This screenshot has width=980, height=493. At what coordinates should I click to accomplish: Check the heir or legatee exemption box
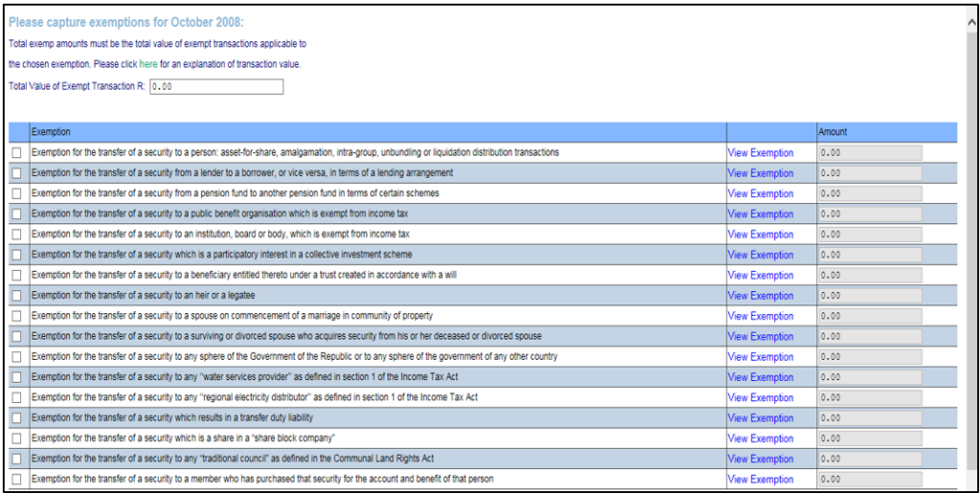point(15,296)
